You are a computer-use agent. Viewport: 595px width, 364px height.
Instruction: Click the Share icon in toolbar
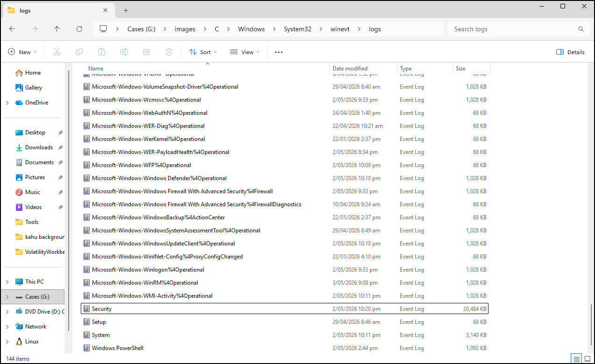[147, 52]
